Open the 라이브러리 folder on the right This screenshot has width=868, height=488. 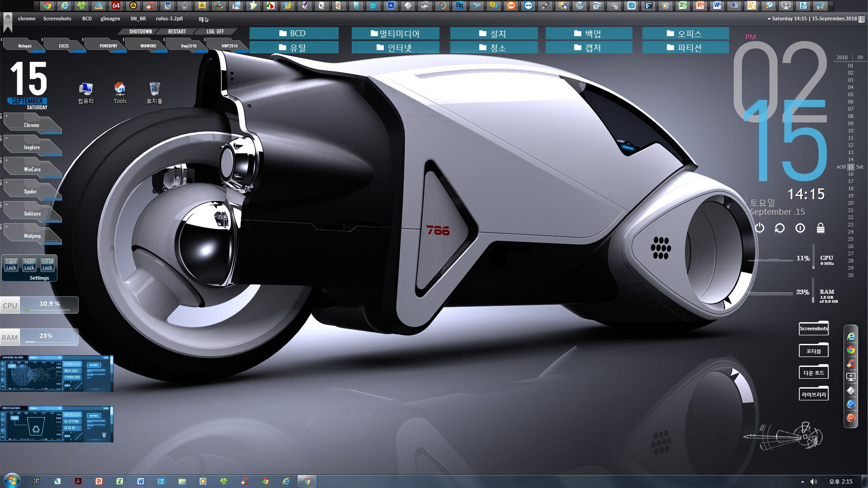[x=814, y=394]
